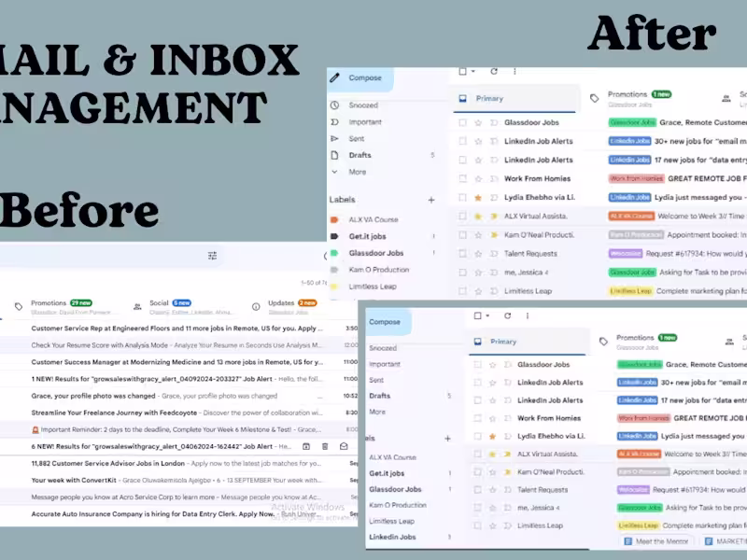The height and width of the screenshot is (560, 747).
Task: Expand the More chevron under Drafts
Action: tap(335, 172)
